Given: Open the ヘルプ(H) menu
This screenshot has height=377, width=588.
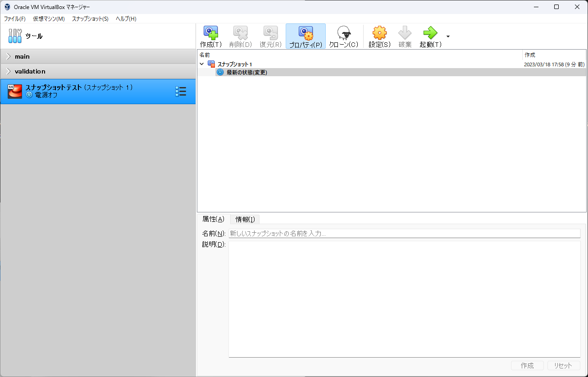Looking at the screenshot, I should point(126,18).
